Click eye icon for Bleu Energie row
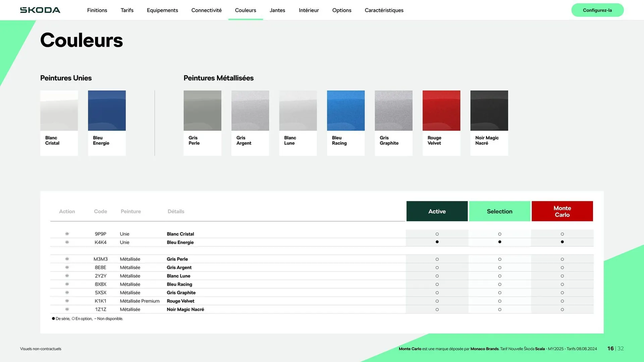Screen dimensions: 644x362 coord(67,242)
